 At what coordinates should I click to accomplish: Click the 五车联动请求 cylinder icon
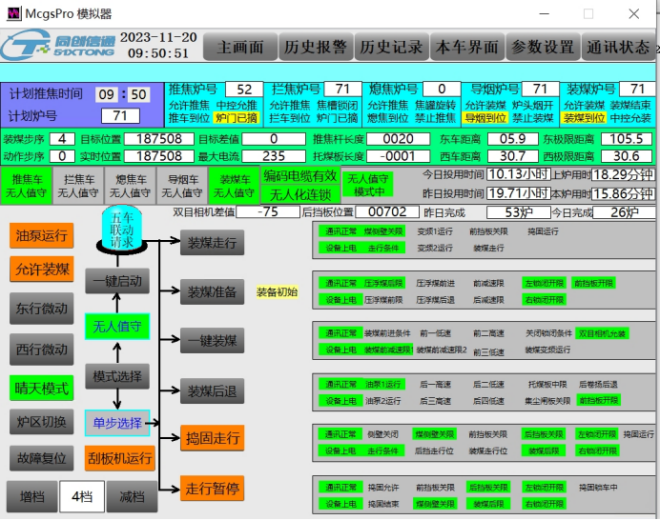coord(121,228)
